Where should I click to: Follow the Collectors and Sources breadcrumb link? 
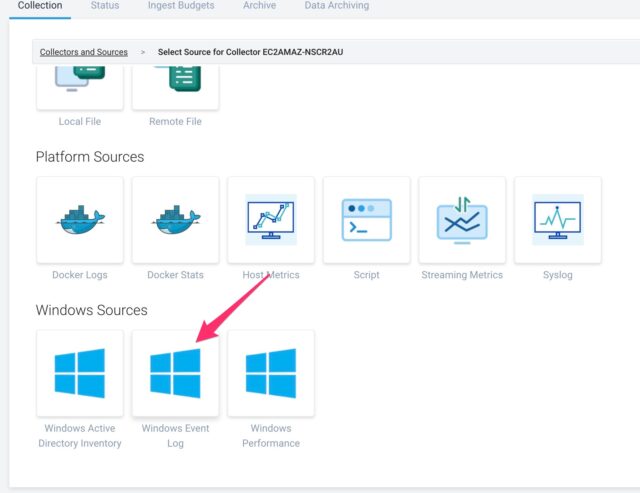[x=84, y=52]
